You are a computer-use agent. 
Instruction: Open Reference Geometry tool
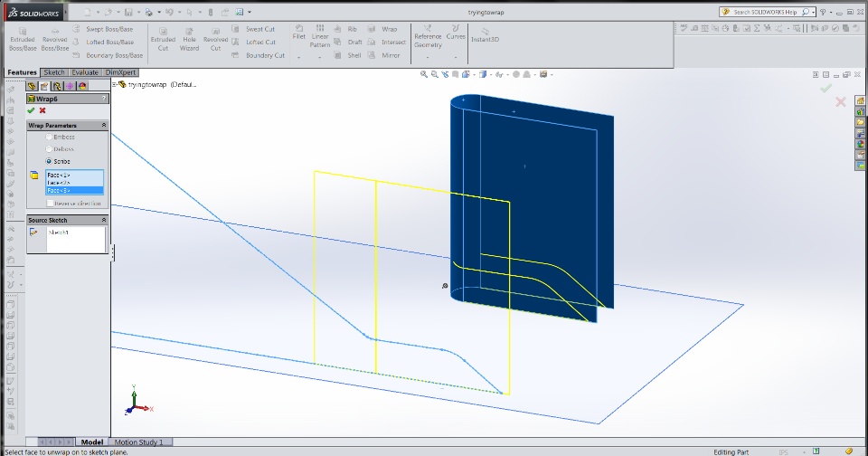coord(428,36)
